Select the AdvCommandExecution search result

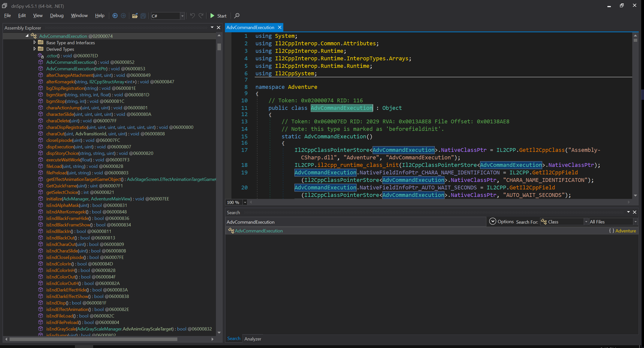(x=259, y=231)
